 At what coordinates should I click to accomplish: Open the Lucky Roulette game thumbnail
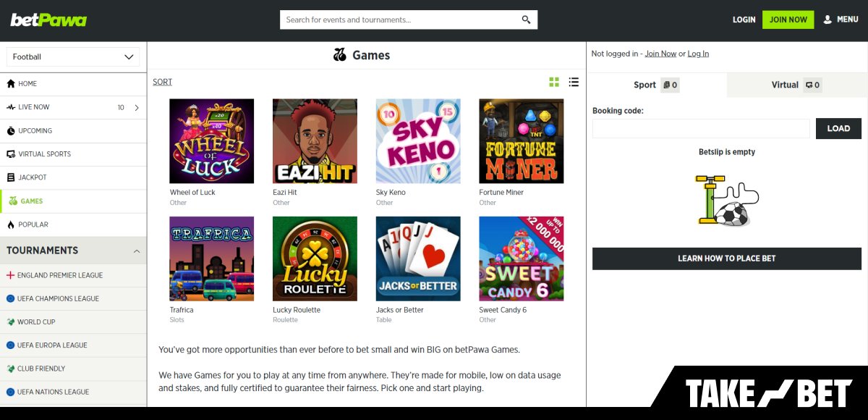click(x=315, y=259)
